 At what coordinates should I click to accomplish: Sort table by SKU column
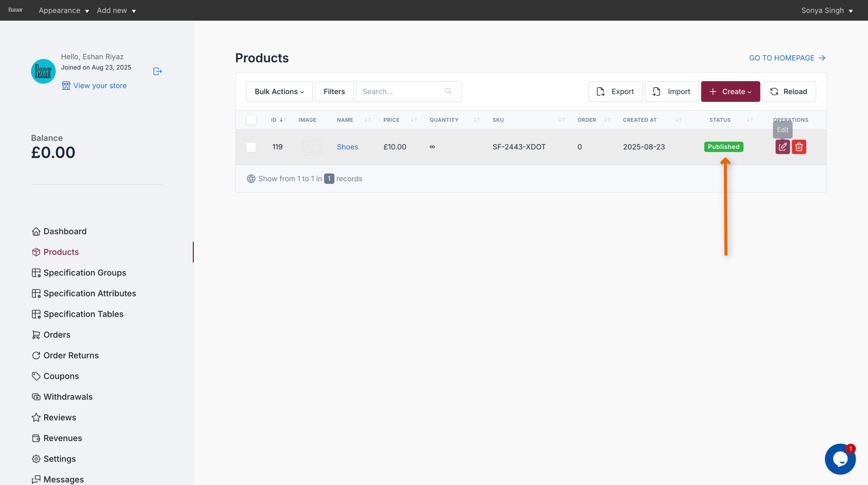tap(528, 120)
